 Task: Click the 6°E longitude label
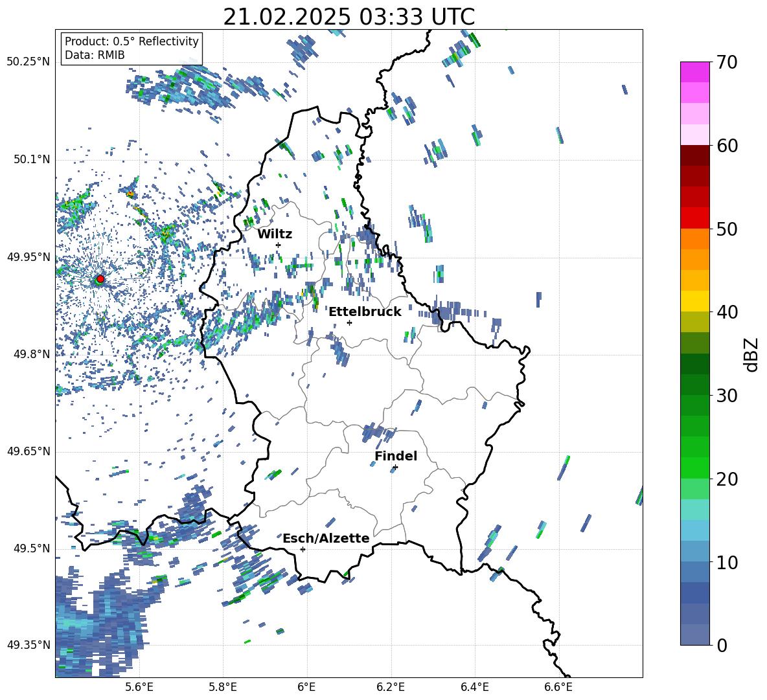306,687
